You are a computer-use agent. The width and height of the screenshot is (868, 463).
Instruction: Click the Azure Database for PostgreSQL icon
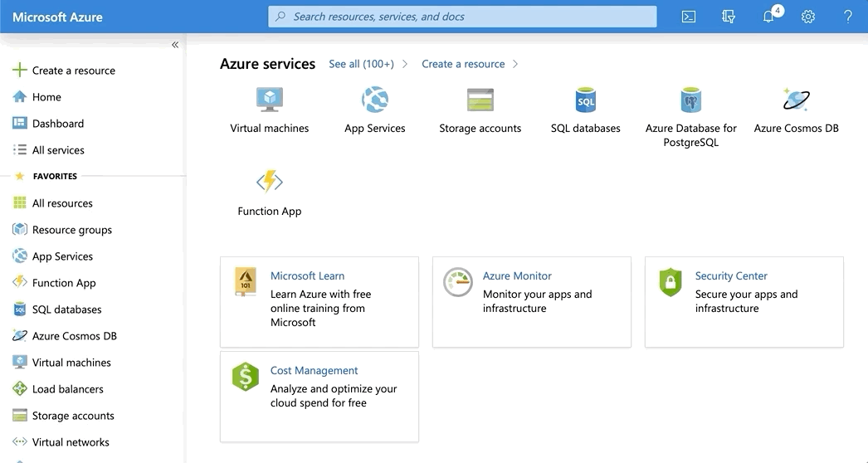[690, 100]
